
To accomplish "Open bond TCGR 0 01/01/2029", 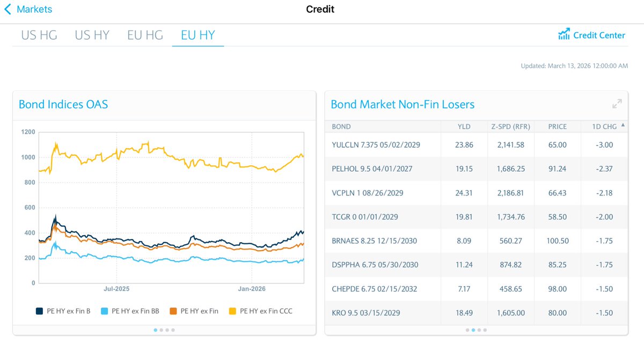I will click(365, 217).
